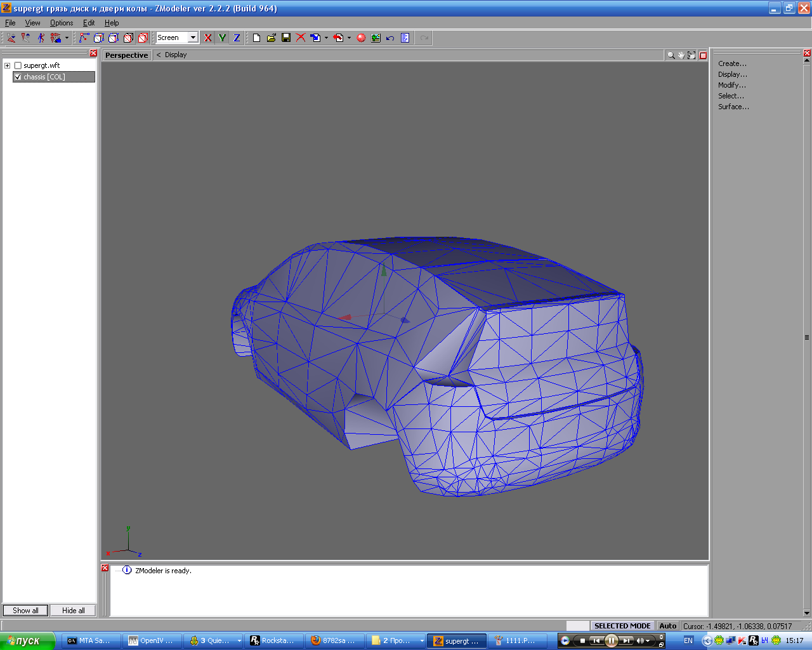This screenshot has width=812, height=650.
Task: Click the Save file floppy icon
Action: coord(286,38)
